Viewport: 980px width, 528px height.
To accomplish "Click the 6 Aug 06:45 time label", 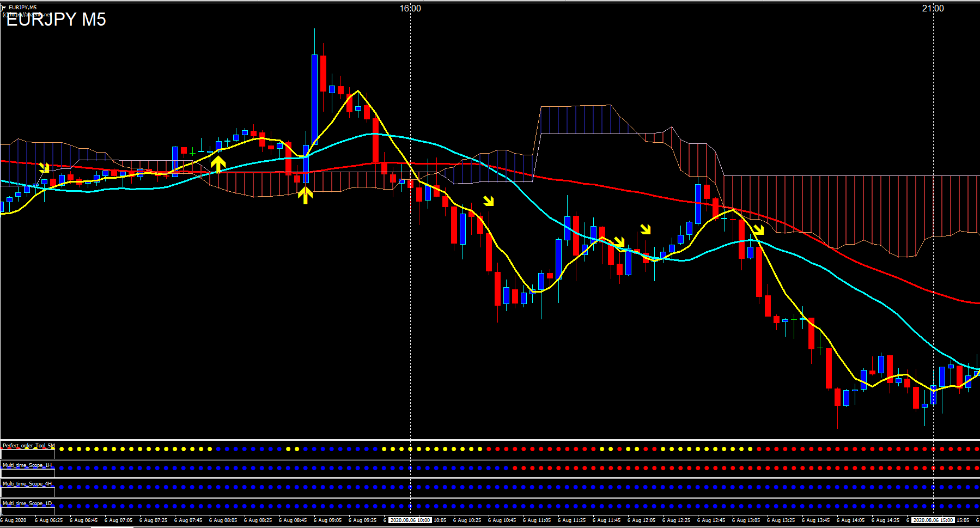I will coord(85,520).
